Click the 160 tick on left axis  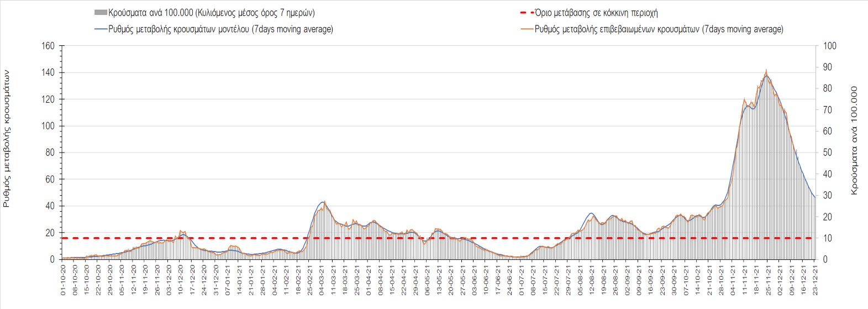coord(48,46)
